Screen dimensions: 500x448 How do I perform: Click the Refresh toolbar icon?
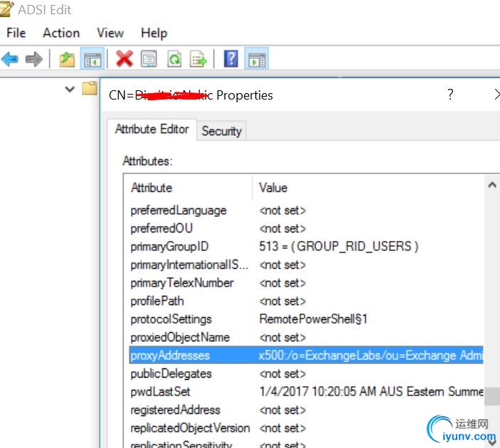[x=174, y=59]
